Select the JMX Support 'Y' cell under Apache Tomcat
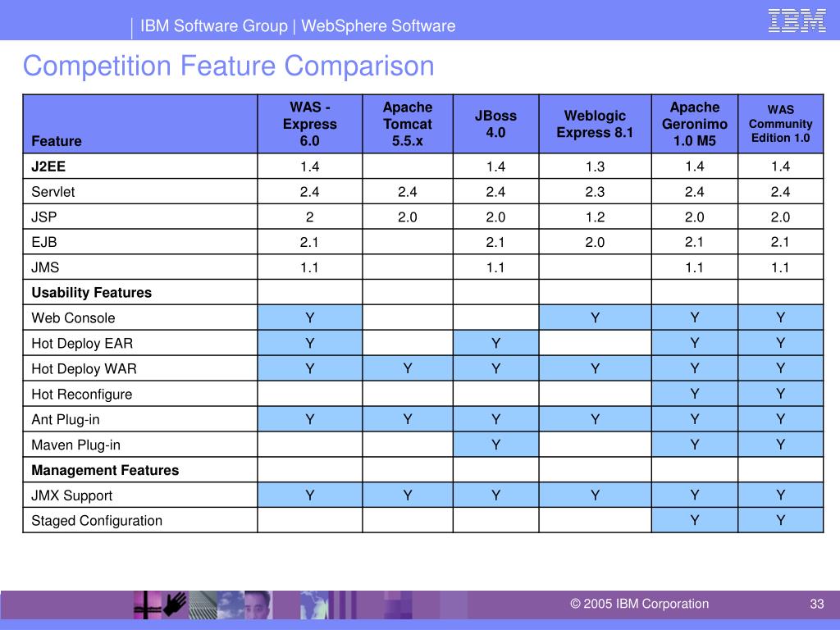The height and width of the screenshot is (630, 840). point(407,495)
